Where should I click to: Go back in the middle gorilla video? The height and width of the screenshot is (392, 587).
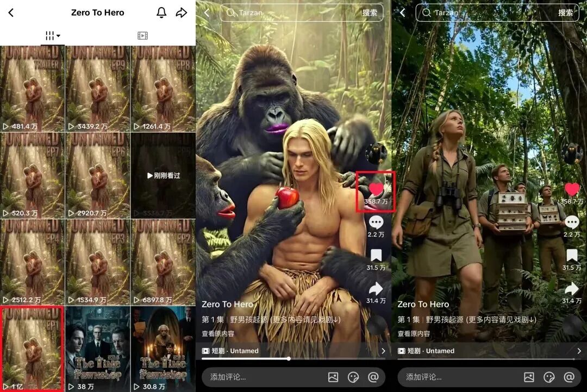(207, 12)
